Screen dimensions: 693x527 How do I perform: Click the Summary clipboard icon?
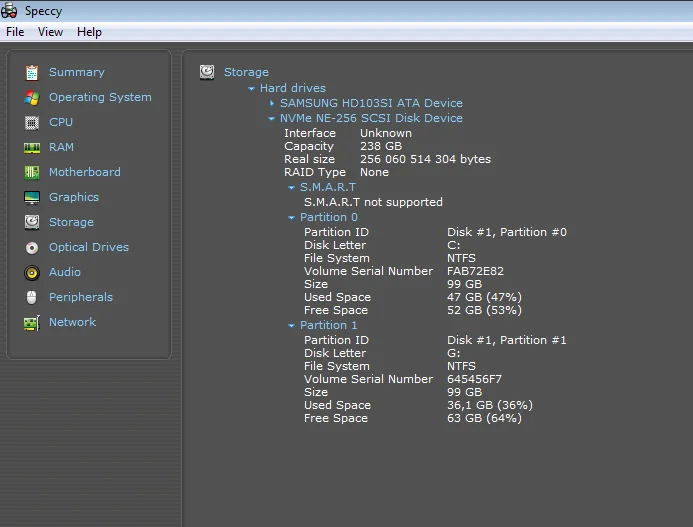point(32,73)
